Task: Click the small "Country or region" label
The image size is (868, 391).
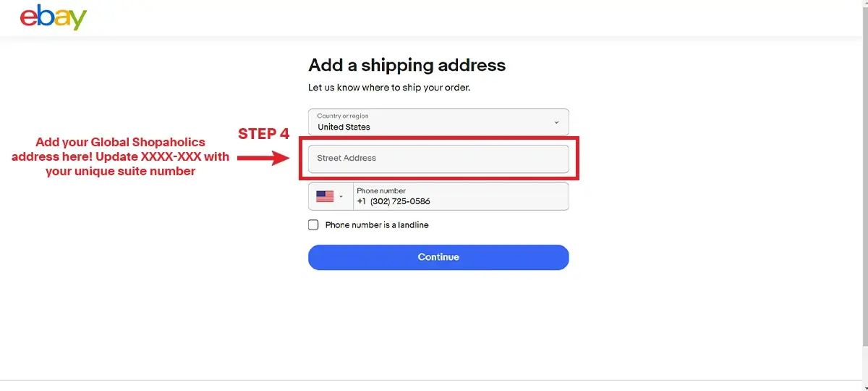Action: coord(343,116)
